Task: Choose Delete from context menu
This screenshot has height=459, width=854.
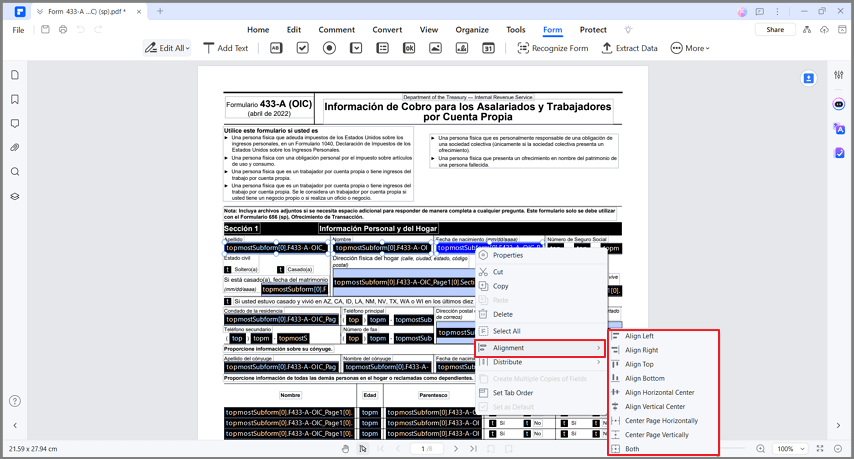Action: [x=541, y=314]
